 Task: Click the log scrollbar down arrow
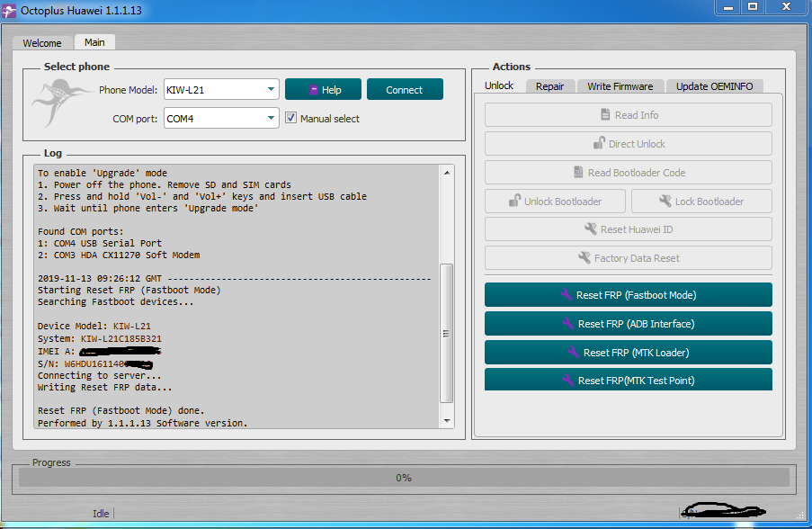click(x=446, y=421)
